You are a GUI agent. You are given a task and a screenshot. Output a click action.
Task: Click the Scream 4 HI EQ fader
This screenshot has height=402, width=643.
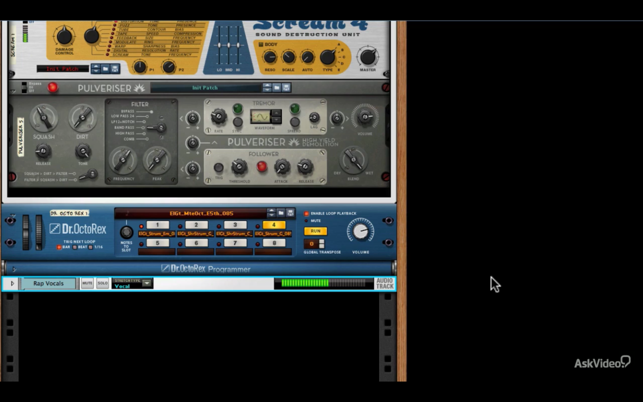click(x=238, y=45)
